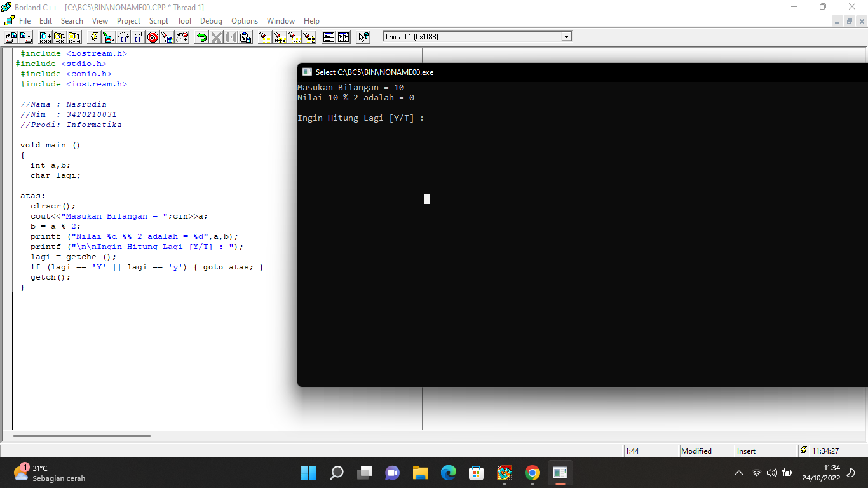Open the Search menu
868x488 pixels.
pyautogui.click(x=72, y=21)
